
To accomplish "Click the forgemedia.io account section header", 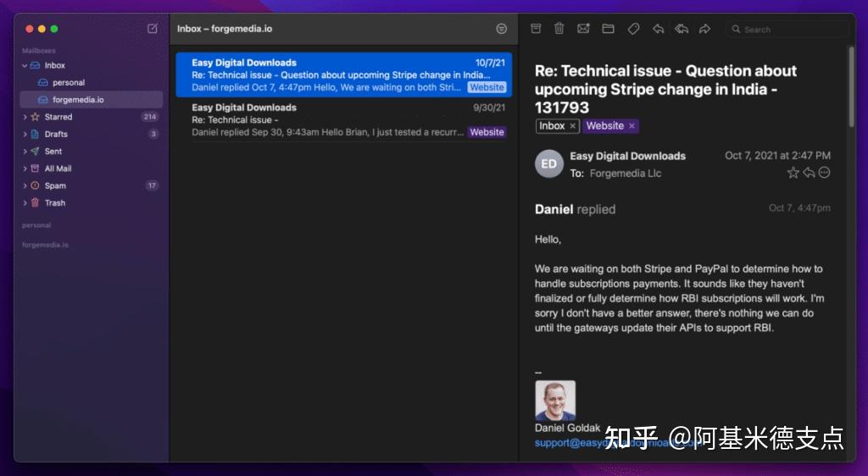I will pos(46,245).
